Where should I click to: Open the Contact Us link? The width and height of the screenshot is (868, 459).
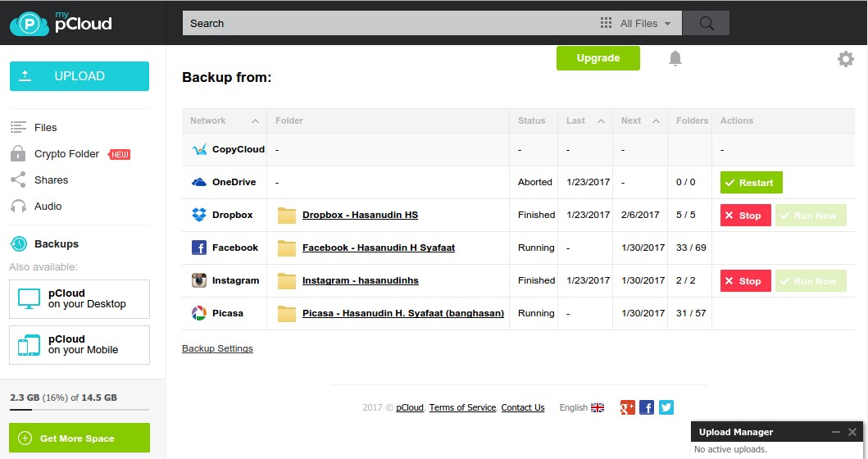point(523,407)
